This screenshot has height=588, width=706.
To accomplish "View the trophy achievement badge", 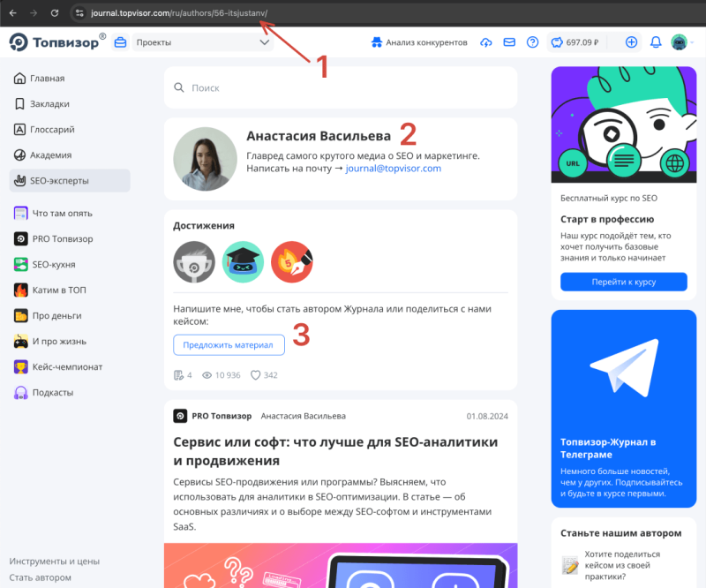I will (x=193, y=262).
